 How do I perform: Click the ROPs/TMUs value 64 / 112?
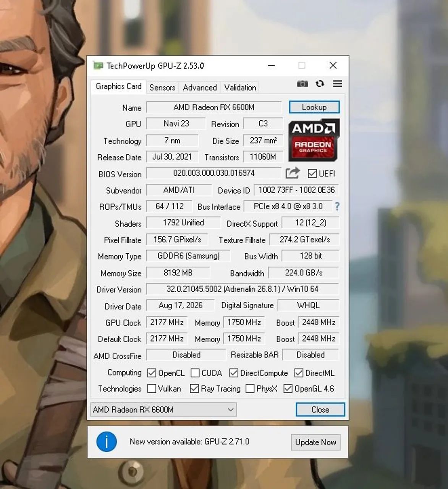(x=169, y=206)
